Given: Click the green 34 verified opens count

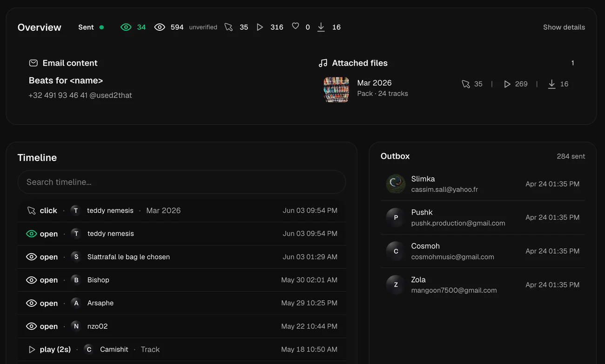Looking at the screenshot, I should pyautogui.click(x=141, y=27).
